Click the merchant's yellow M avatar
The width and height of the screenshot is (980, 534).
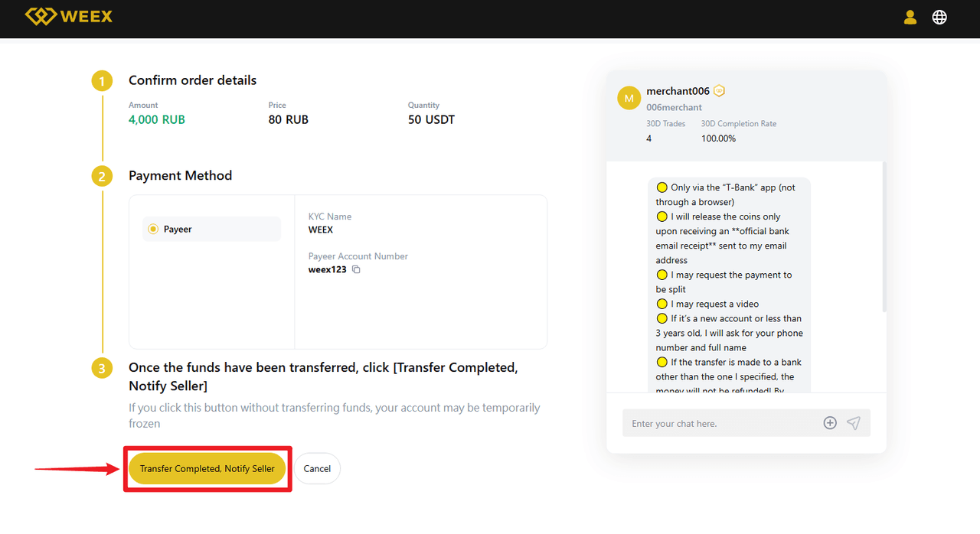629,99
